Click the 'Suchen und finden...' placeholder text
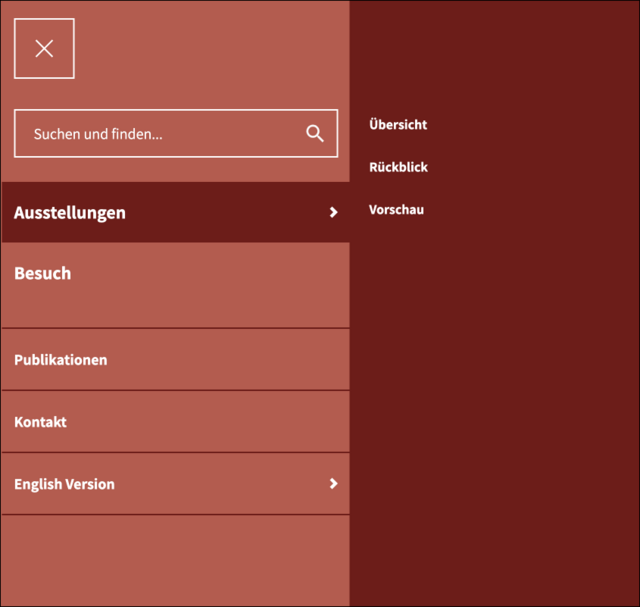Screen dimensions: 640x607 98,134
